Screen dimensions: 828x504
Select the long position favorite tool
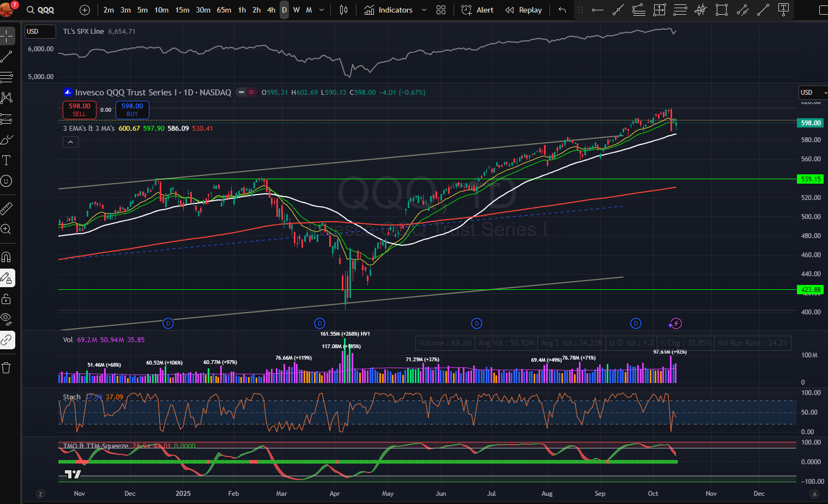coord(660,10)
